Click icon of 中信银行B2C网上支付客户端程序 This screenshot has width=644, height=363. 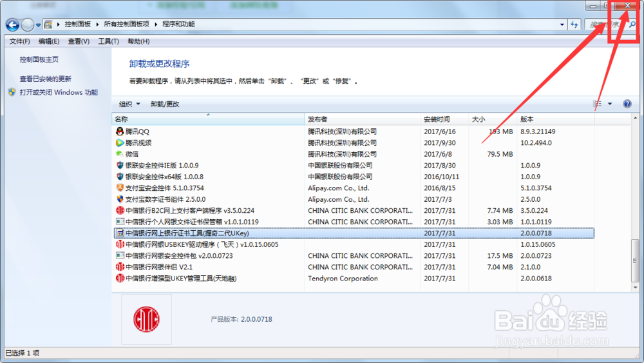click(x=120, y=210)
